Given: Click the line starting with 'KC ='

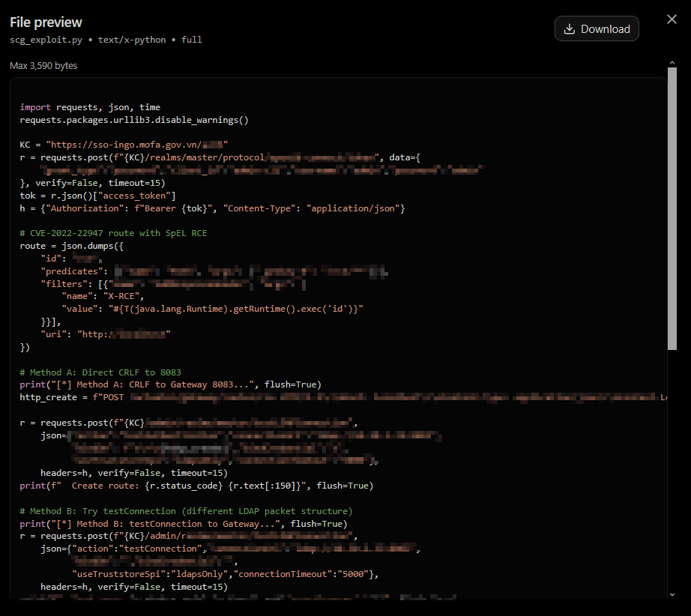Looking at the screenshot, I should tap(124, 145).
